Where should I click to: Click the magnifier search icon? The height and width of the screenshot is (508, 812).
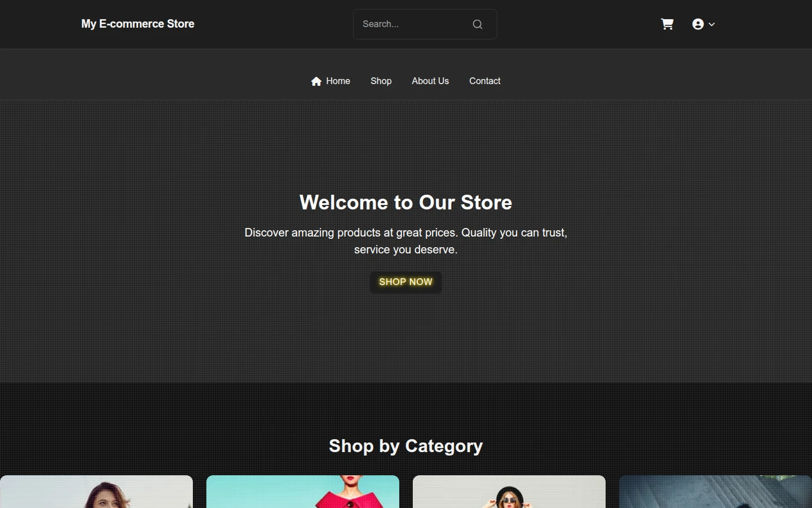click(x=478, y=24)
